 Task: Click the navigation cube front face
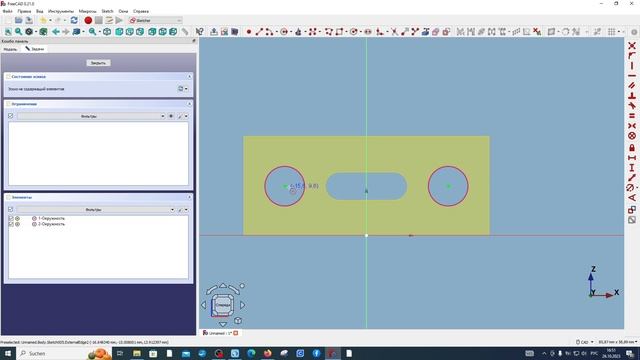(222, 305)
